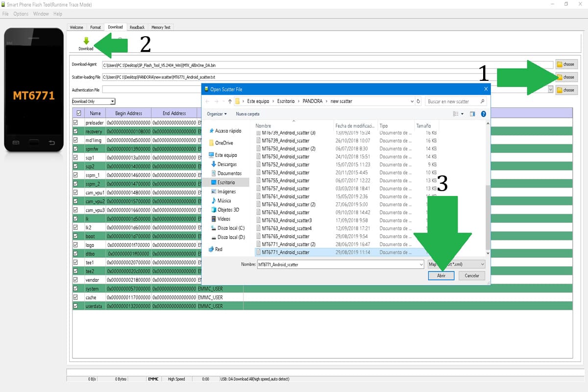Open Disco local (D:) drive

point(228,237)
